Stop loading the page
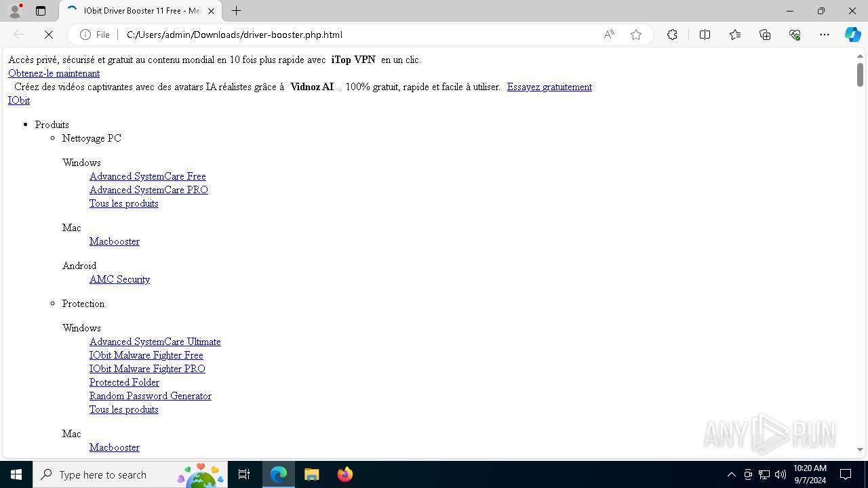The image size is (868, 488). tap(49, 35)
